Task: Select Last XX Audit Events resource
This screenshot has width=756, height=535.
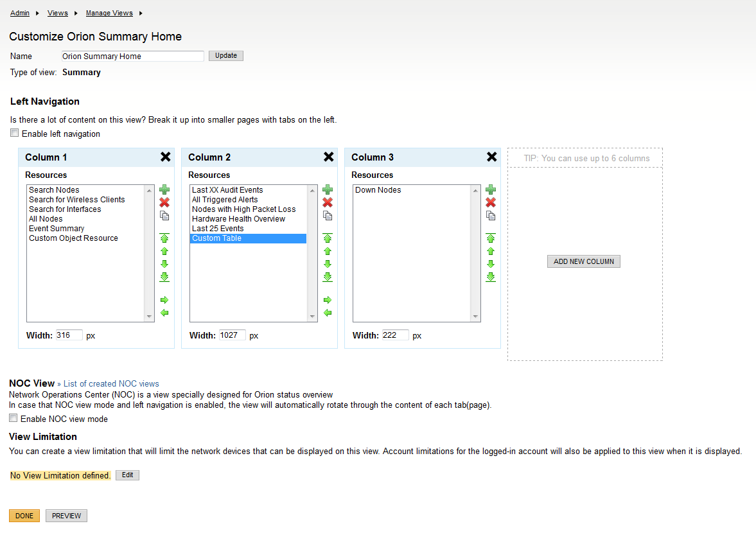Action: [x=249, y=190]
